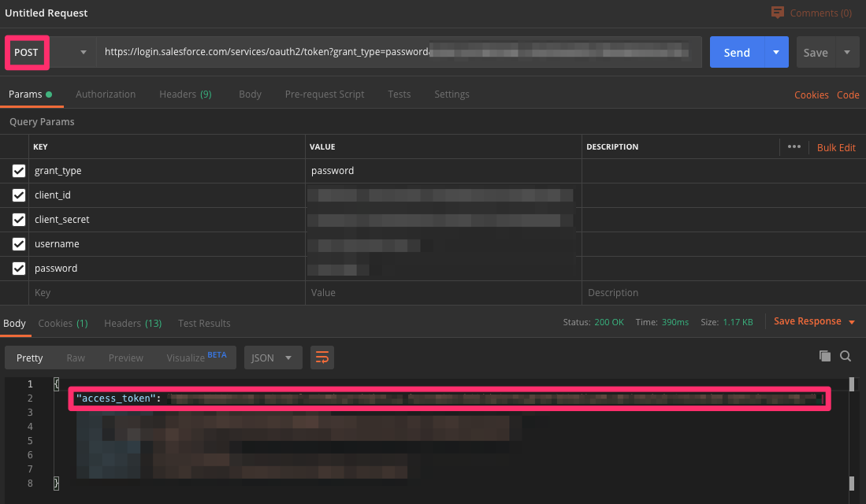
Task: Disable the grant_type query parameter
Action: tap(18, 170)
